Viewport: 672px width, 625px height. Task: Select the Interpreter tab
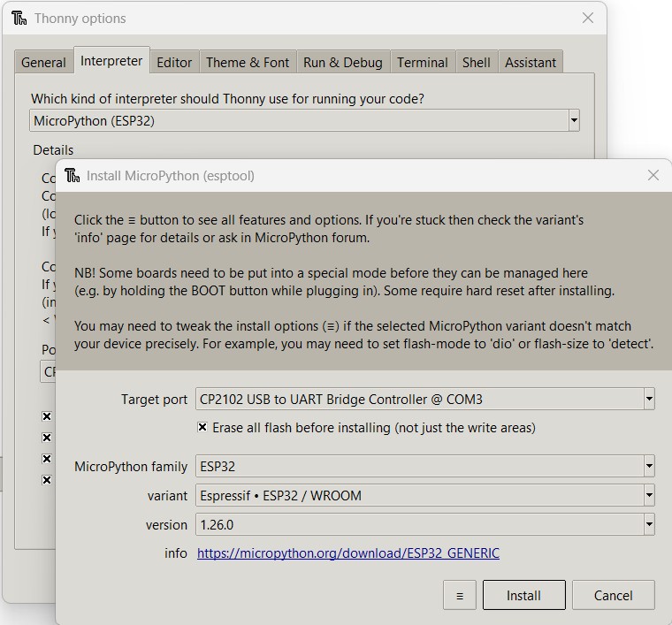111,61
